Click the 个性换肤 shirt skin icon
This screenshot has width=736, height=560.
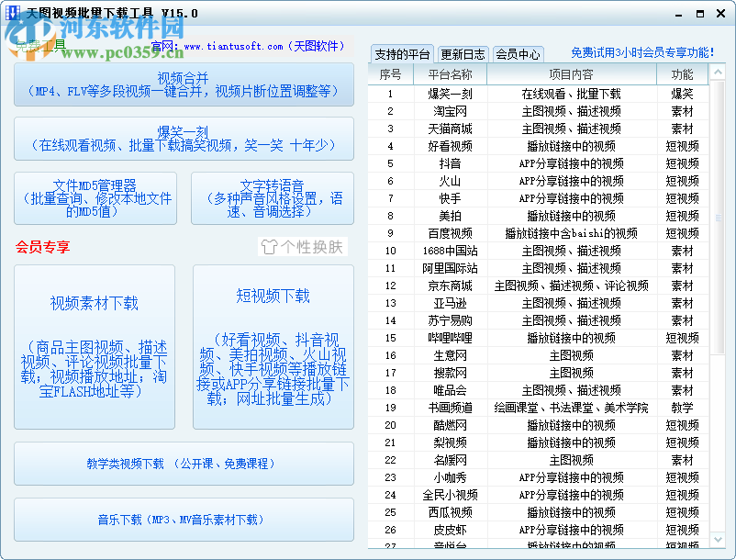(x=303, y=246)
